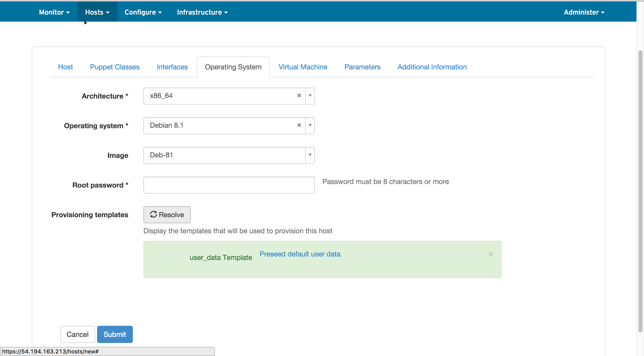The image size is (644, 356).
Task: Open the Preseed default user data link
Action: coord(300,254)
